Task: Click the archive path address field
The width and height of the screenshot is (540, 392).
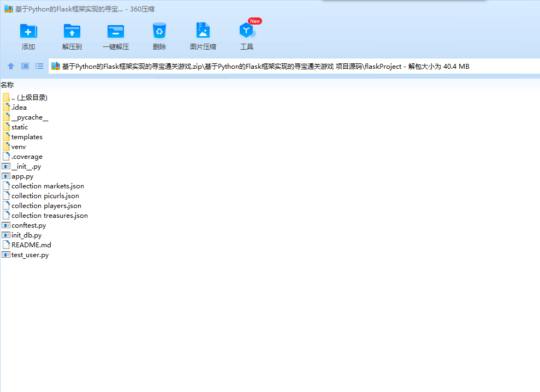Action: (x=294, y=66)
